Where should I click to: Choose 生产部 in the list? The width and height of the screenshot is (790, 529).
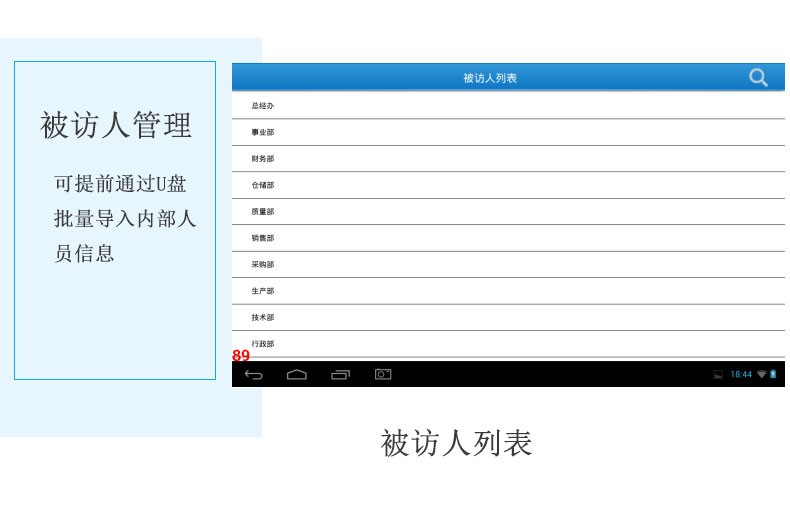(263, 291)
